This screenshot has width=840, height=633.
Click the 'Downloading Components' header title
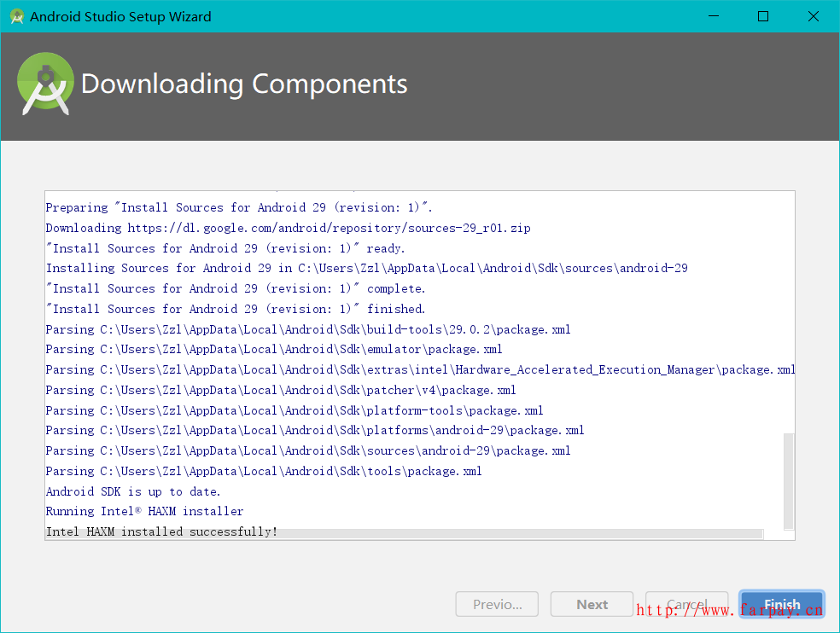click(x=244, y=84)
